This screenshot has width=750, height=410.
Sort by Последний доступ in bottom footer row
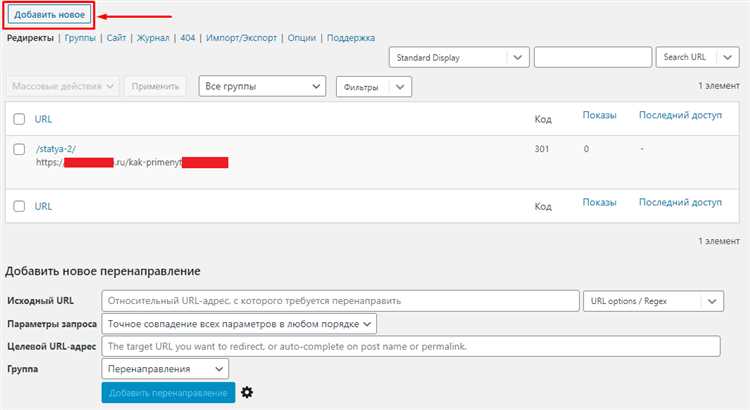tap(680, 202)
